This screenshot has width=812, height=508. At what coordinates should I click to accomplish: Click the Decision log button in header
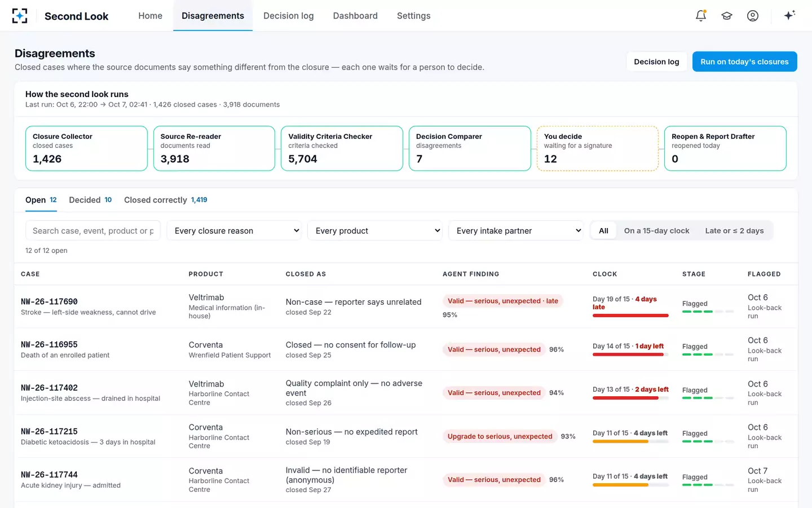[656, 62]
